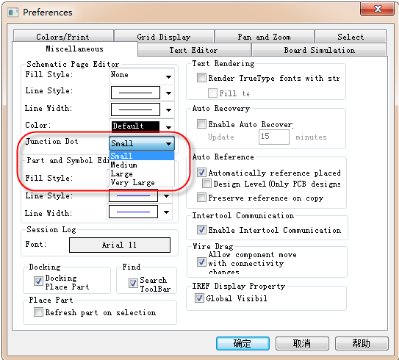Switch to Grid Display tab

point(164,37)
